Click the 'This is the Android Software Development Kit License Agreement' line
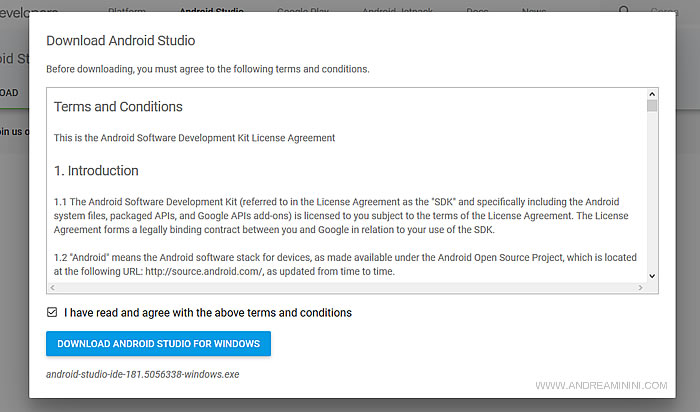The height and width of the screenshot is (412, 700). [194, 138]
